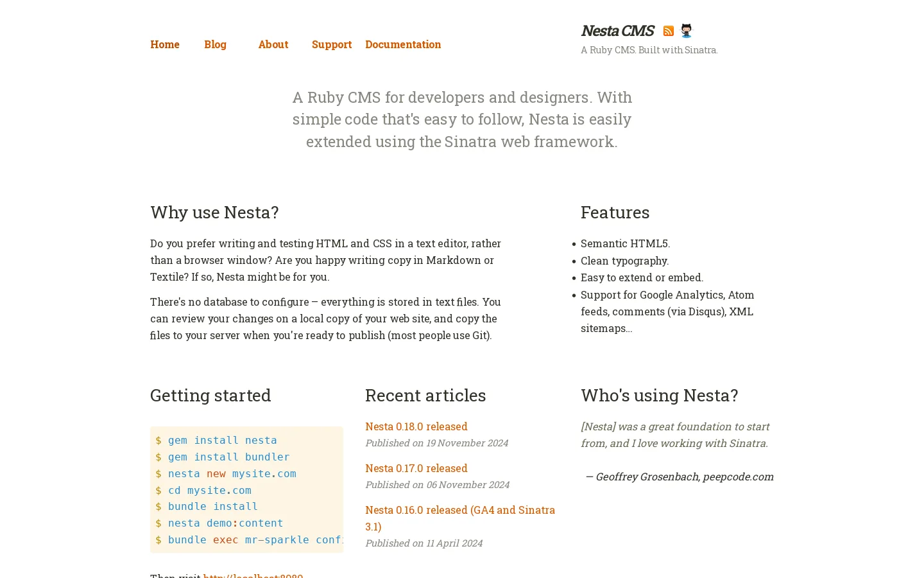This screenshot has height=578, width=924.
Task: Click the paragraph starting 'Do you prefer writing'
Action: pos(326,260)
